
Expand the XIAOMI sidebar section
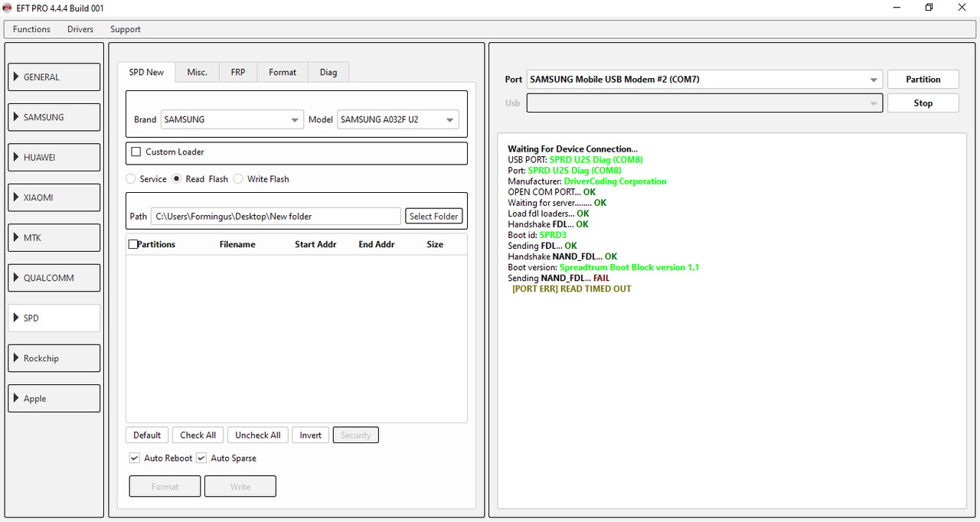54,197
